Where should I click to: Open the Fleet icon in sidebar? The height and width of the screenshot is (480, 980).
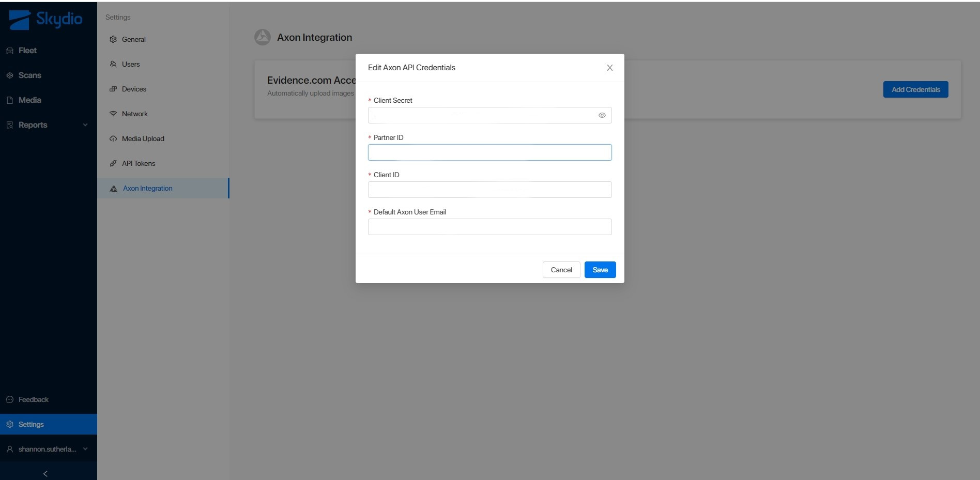click(x=10, y=51)
